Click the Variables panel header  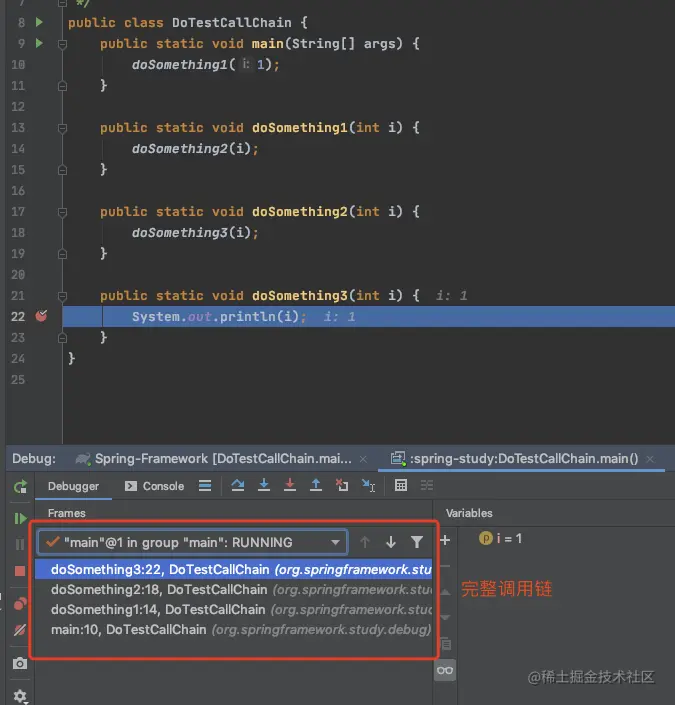pos(469,513)
